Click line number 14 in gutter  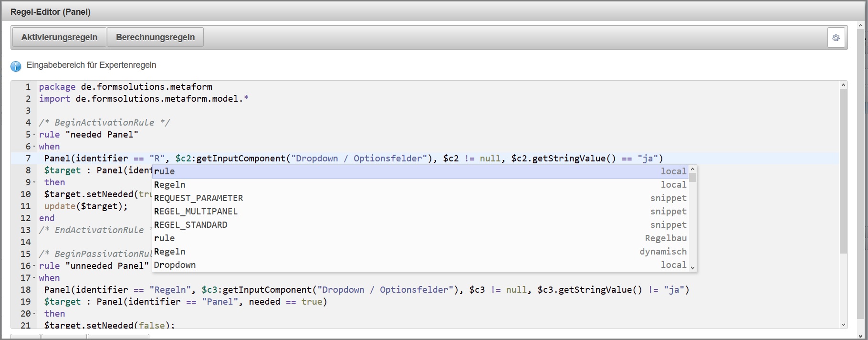26,242
